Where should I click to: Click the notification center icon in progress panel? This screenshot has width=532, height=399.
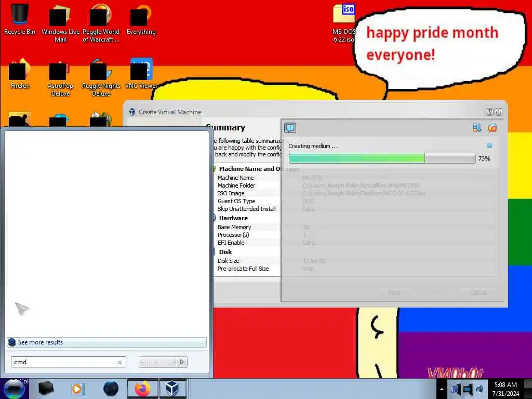pos(290,128)
